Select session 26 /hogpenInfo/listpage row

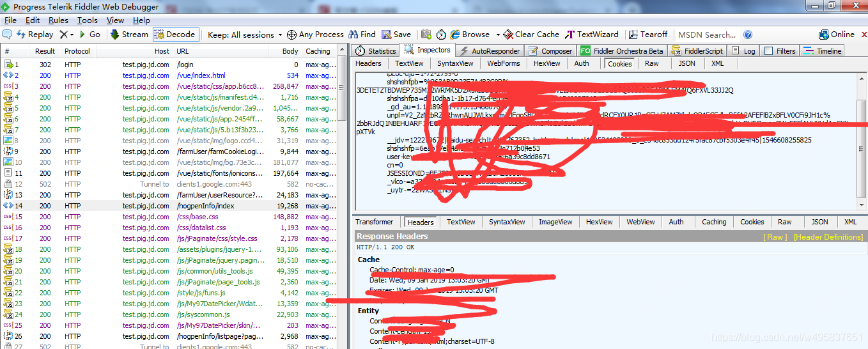pos(169,336)
